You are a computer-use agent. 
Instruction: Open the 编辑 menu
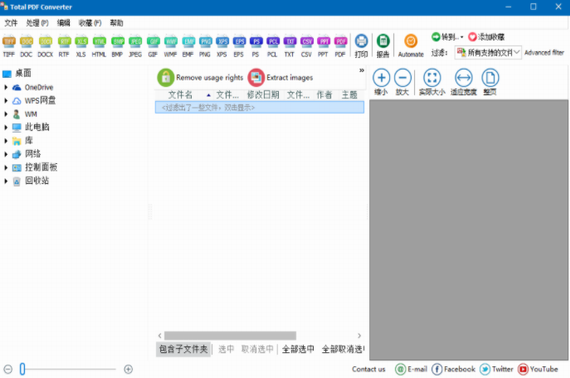pos(64,23)
